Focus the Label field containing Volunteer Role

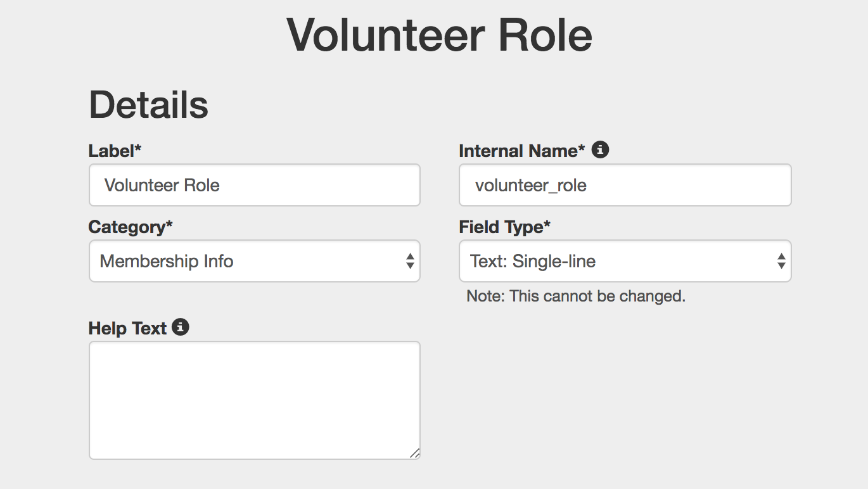tap(255, 185)
